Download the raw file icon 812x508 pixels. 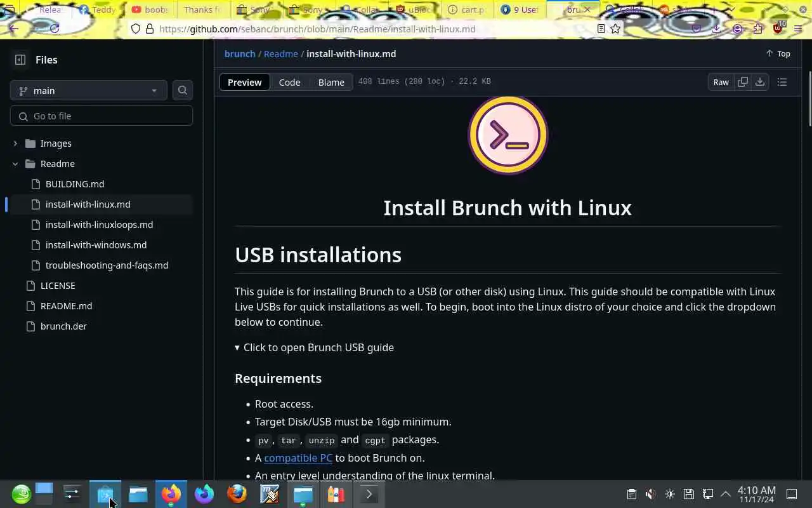(x=760, y=82)
